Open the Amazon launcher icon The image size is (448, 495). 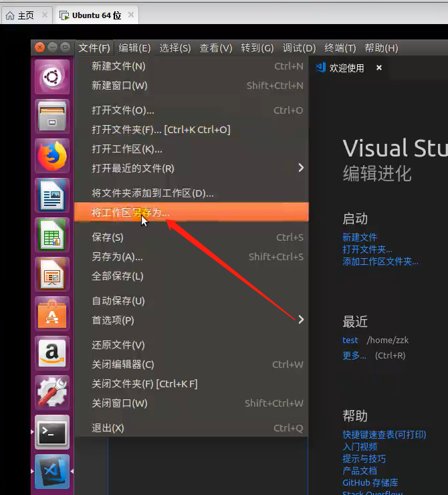tap(52, 353)
